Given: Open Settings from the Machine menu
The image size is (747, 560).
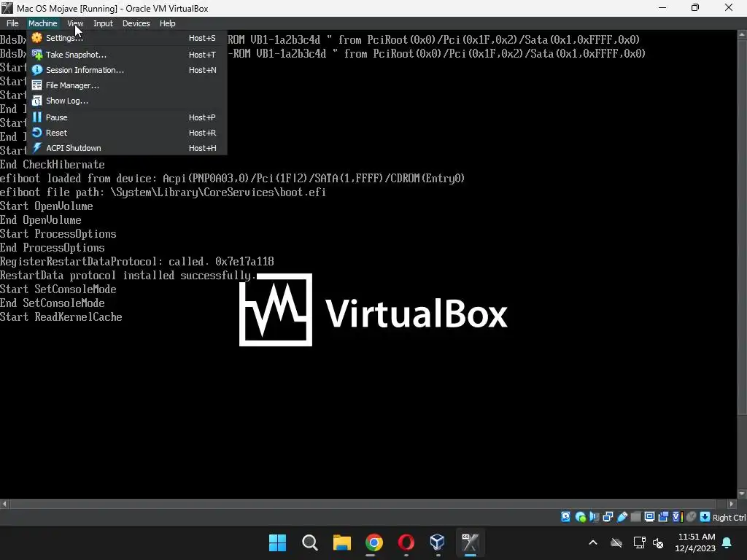Looking at the screenshot, I should pos(126,38).
